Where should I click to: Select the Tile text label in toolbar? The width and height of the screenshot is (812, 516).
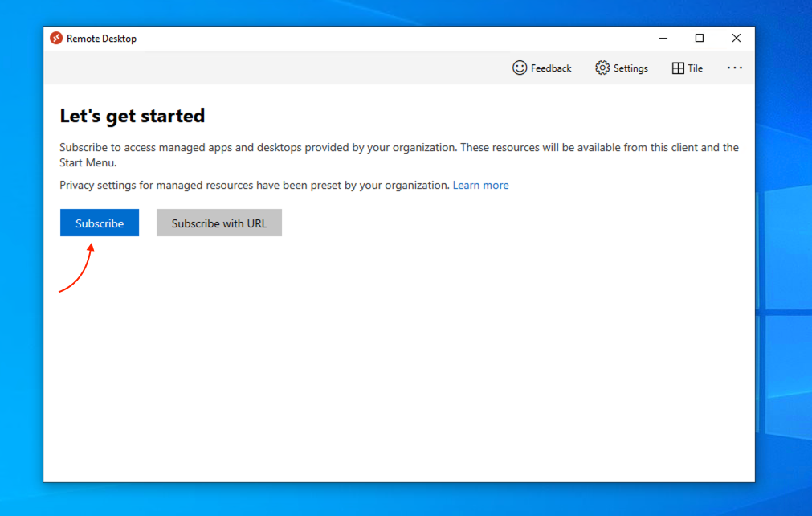[695, 69]
